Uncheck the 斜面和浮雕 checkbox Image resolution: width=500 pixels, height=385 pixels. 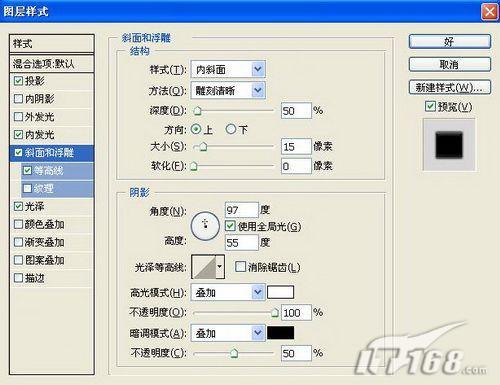18,153
